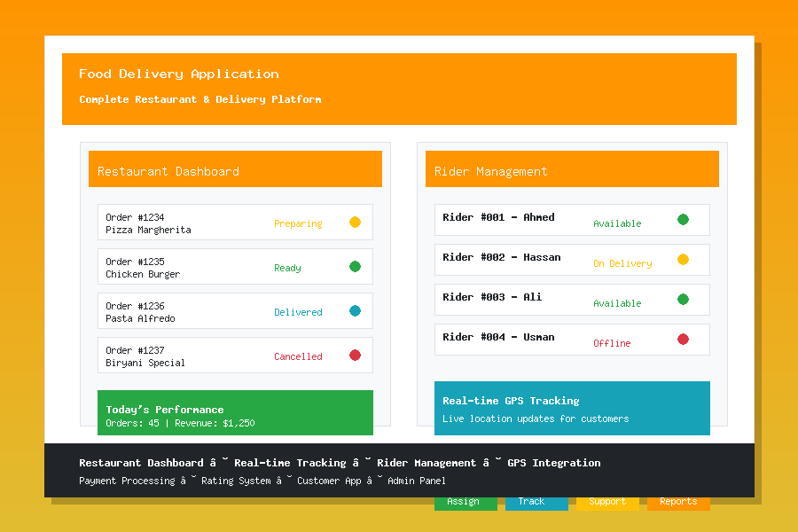Screen dimensions: 798x532
Task: Click red offline dot for Rider Usman
Action: [683, 340]
